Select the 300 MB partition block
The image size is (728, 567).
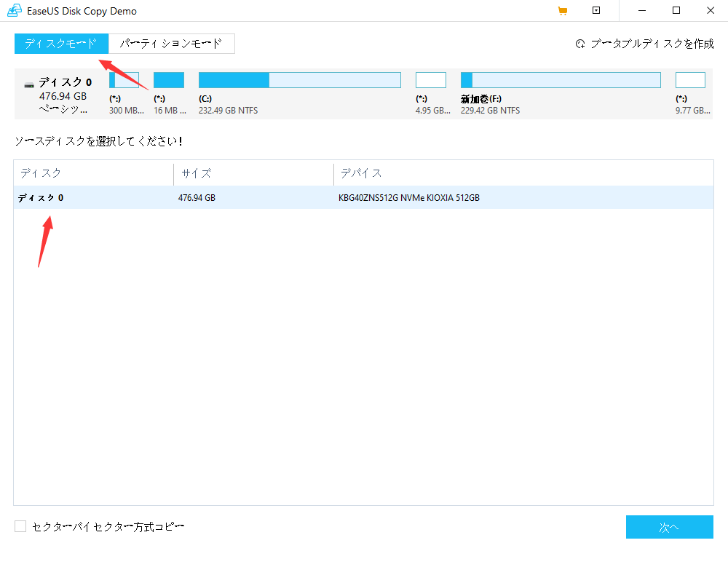pos(123,79)
